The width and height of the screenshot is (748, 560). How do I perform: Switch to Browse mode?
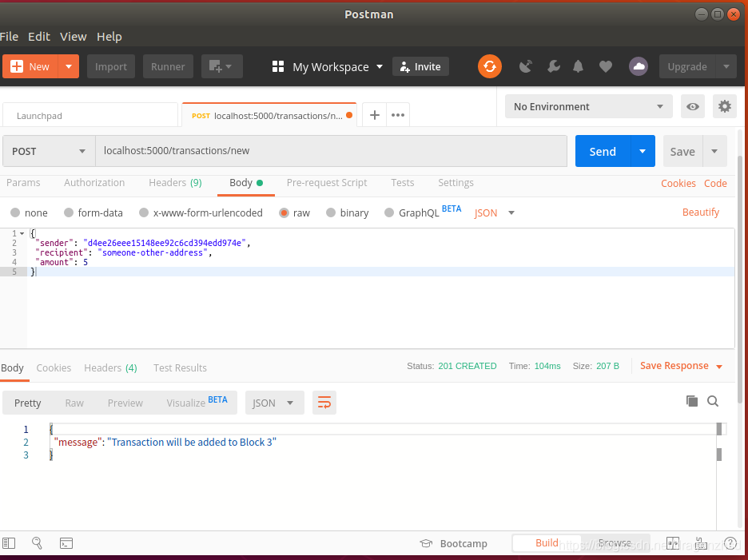(x=615, y=543)
